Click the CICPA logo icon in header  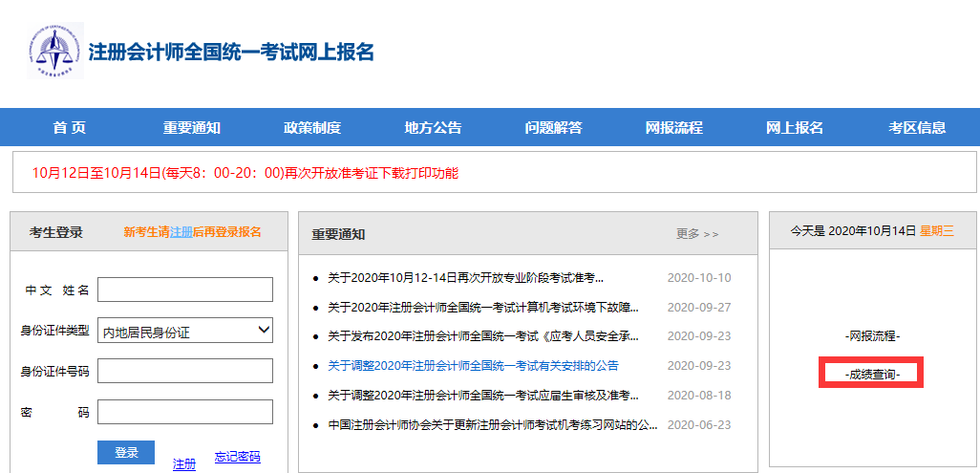(54, 51)
